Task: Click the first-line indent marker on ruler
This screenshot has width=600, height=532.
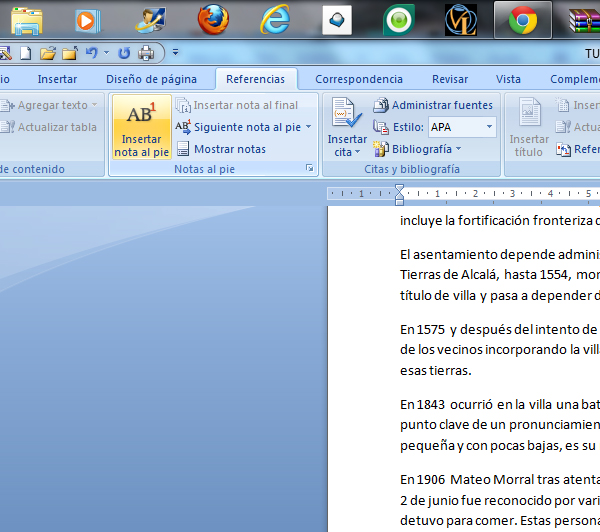Action: (x=399, y=189)
